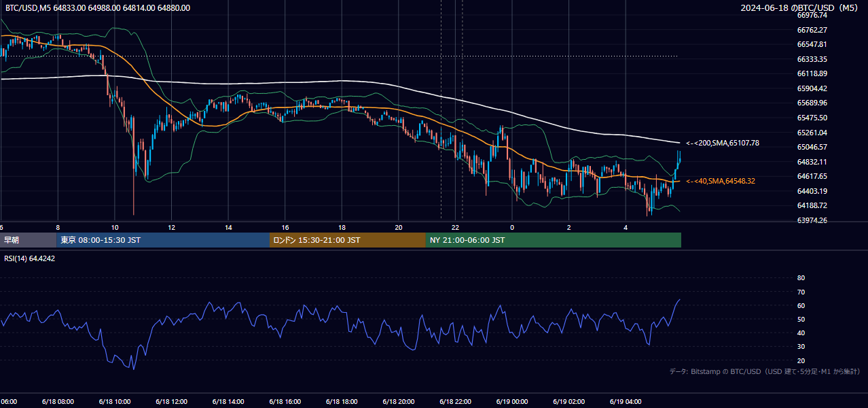Click price axis value 66333.35
Screen dimensions: 868x408
(x=812, y=59)
